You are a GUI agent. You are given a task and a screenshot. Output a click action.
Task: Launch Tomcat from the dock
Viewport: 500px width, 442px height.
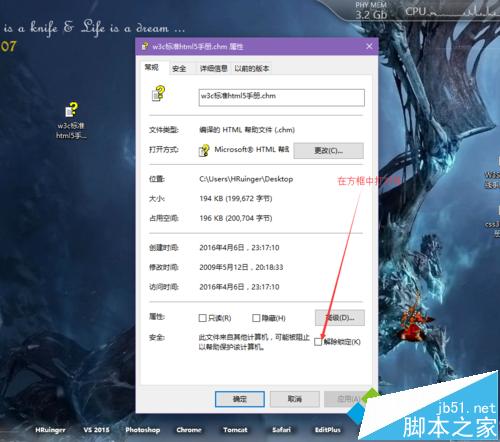235,430
